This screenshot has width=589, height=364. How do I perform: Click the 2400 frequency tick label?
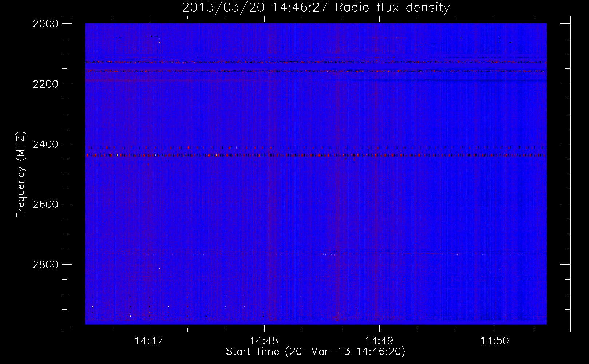point(46,144)
